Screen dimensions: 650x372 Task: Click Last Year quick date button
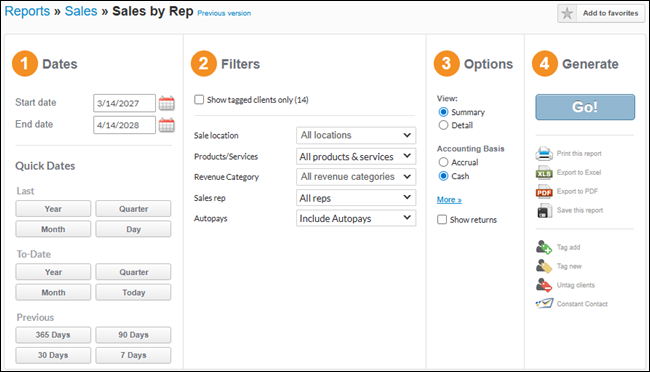tap(53, 209)
